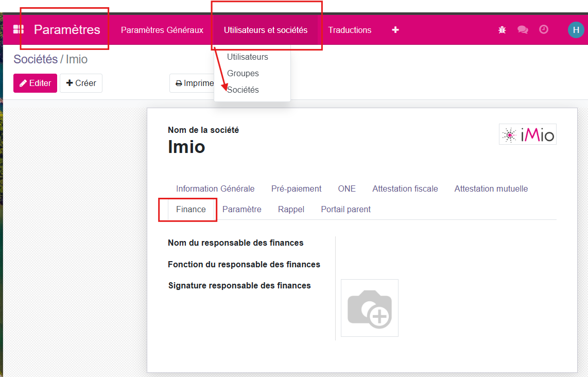This screenshot has width=588, height=377.
Task: Click the pencil icon on Editer
Action: point(23,83)
